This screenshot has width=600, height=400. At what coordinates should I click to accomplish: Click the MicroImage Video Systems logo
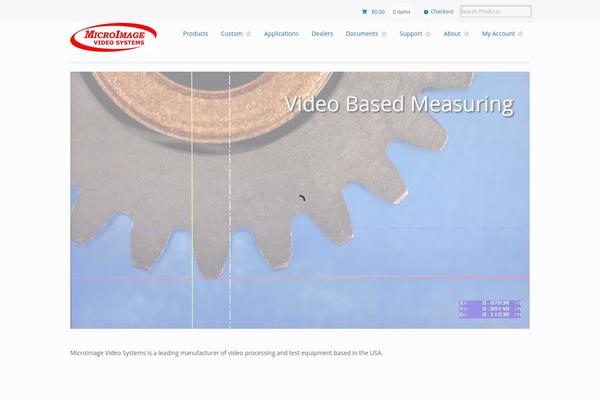point(113,37)
